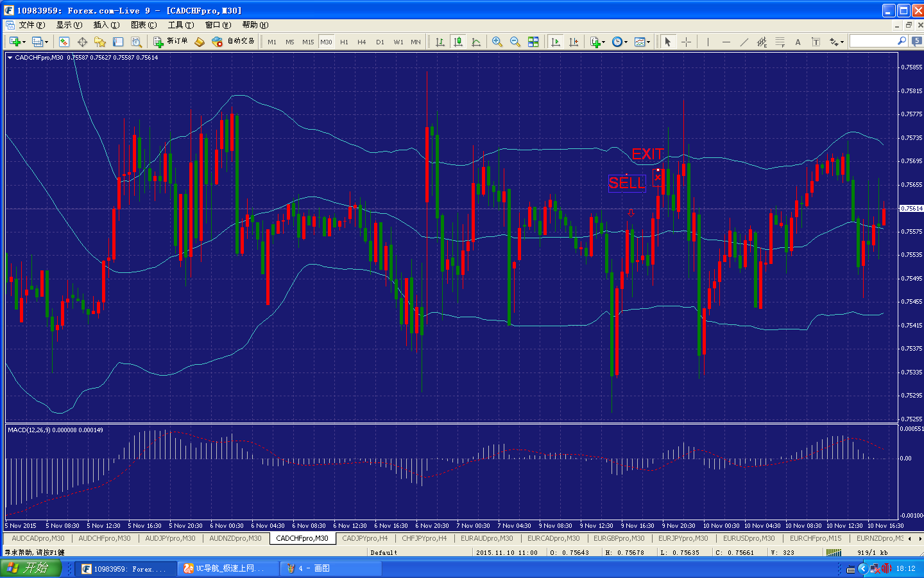This screenshot has height=578, width=924.
Task: Open the 图表(C) menu
Action: tap(144, 25)
